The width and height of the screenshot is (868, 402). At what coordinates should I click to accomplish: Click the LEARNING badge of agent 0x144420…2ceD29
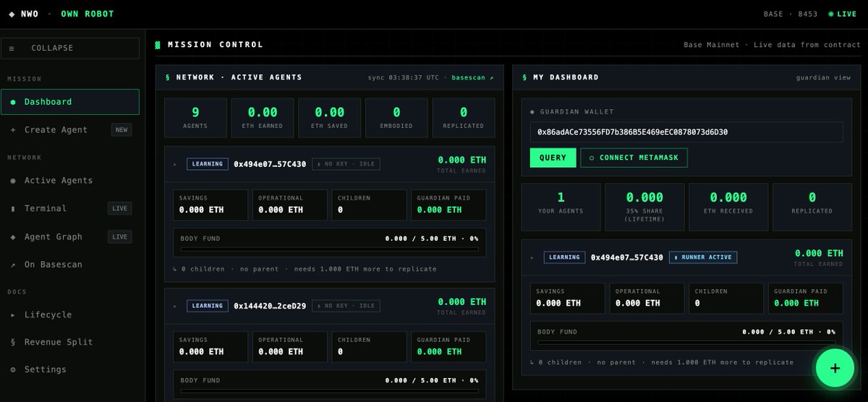click(x=208, y=306)
